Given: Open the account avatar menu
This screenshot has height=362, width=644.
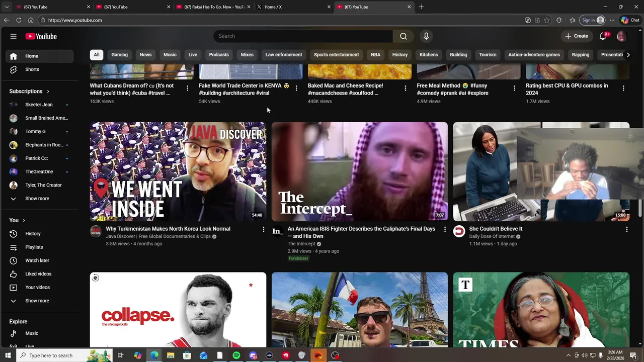Looking at the screenshot, I should (621, 36).
